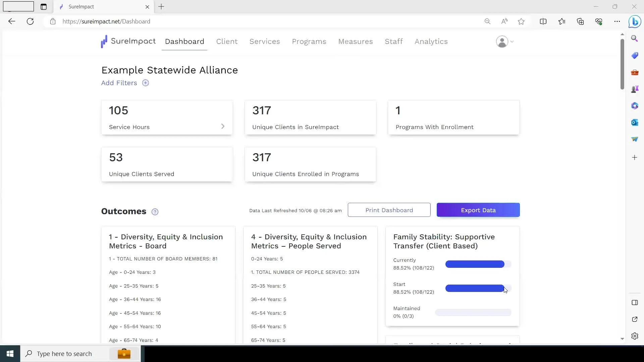
Task: Click the Family Stability: Supportive Transfer heading
Action: tap(444, 241)
